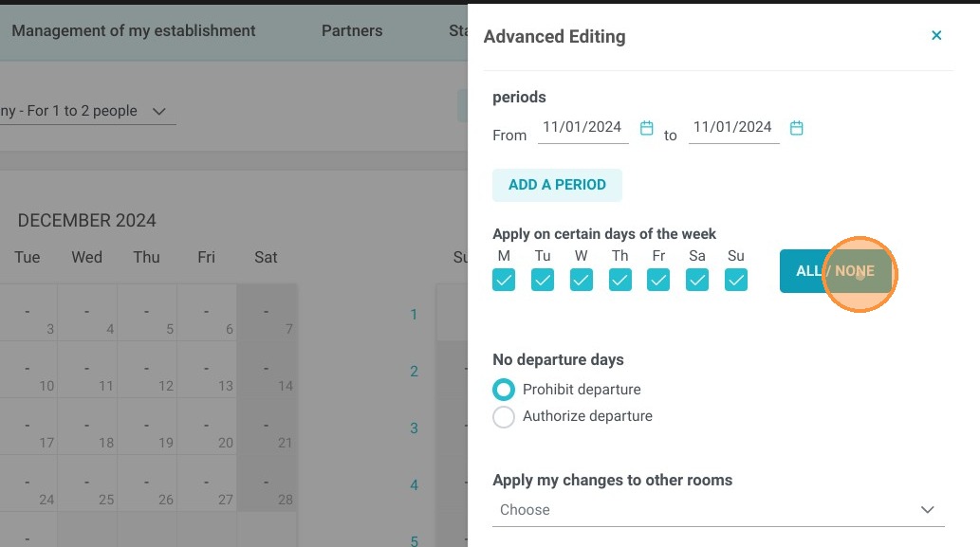This screenshot has width=980, height=547.
Task: Open the Management of my establishment menu
Action: pyautogui.click(x=133, y=30)
